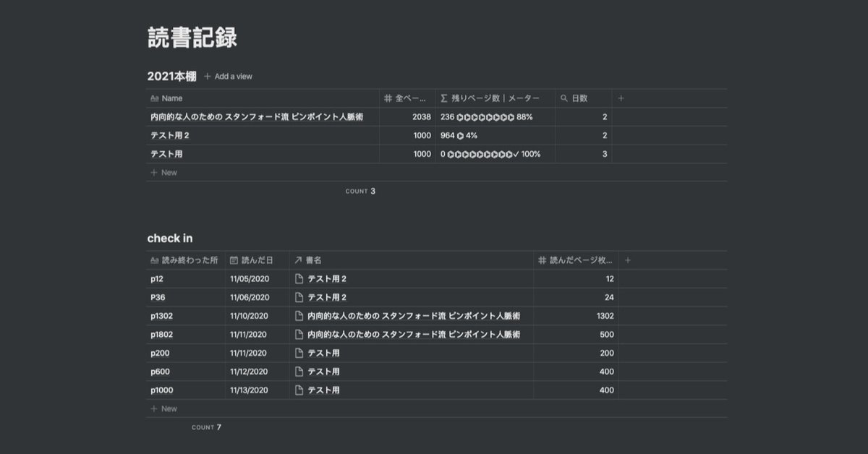Open the COUNT 3 calculation dropdown
The width and height of the screenshot is (868, 454).
click(x=359, y=191)
